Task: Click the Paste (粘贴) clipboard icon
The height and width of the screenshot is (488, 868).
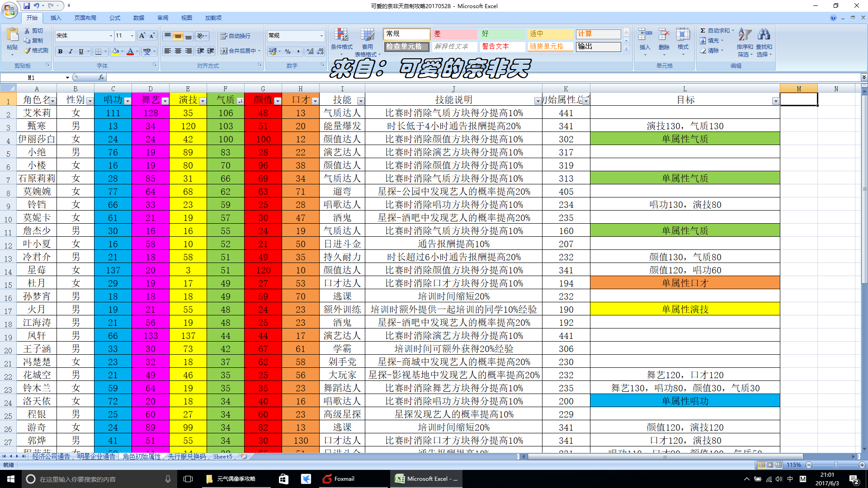Action: [12, 35]
